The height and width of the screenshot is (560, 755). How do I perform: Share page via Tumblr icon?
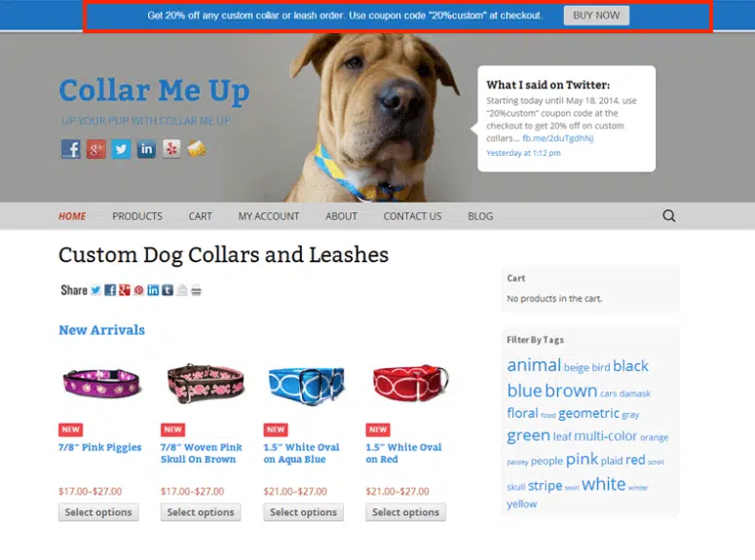(168, 290)
